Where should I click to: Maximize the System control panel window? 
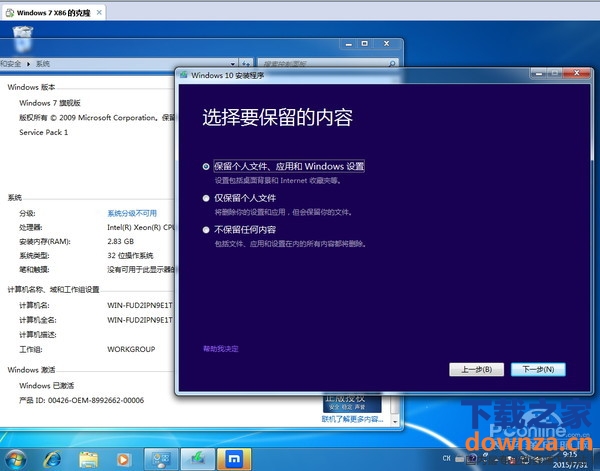pyautogui.click(x=365, y=44)
